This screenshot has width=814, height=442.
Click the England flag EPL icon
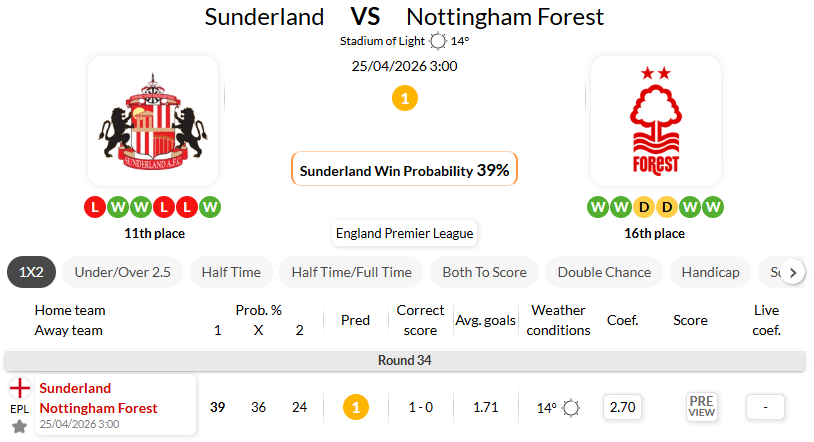19,388
